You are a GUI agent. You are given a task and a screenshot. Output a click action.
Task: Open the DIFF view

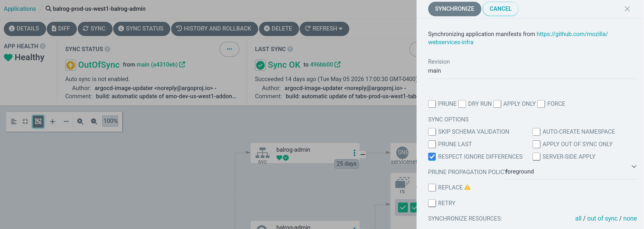point(61,28)
